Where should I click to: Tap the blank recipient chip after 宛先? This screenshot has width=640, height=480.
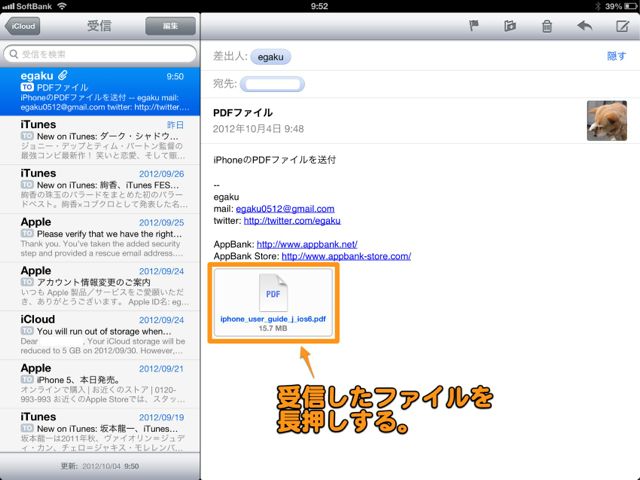tap(272, 84)
